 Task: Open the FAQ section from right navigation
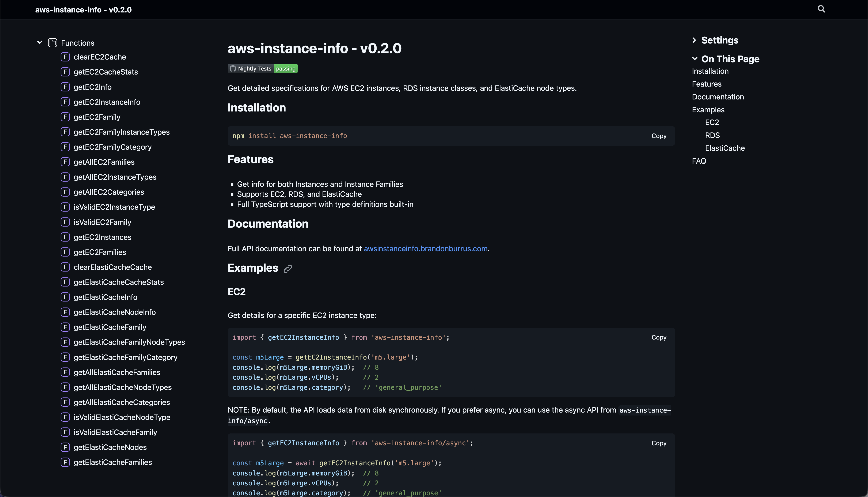click(x=699, y=161)
